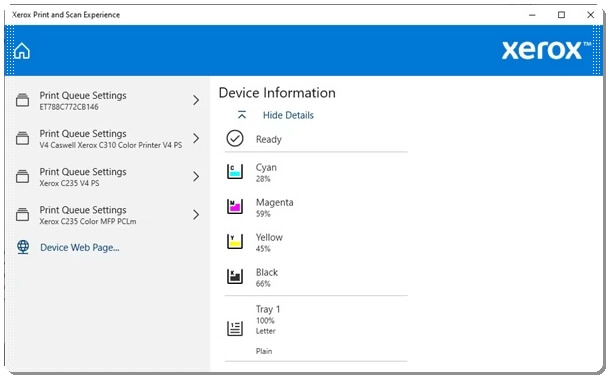
Task: Expand chevron for C235 Color MFP PCLm
Action: coord(196,214)
